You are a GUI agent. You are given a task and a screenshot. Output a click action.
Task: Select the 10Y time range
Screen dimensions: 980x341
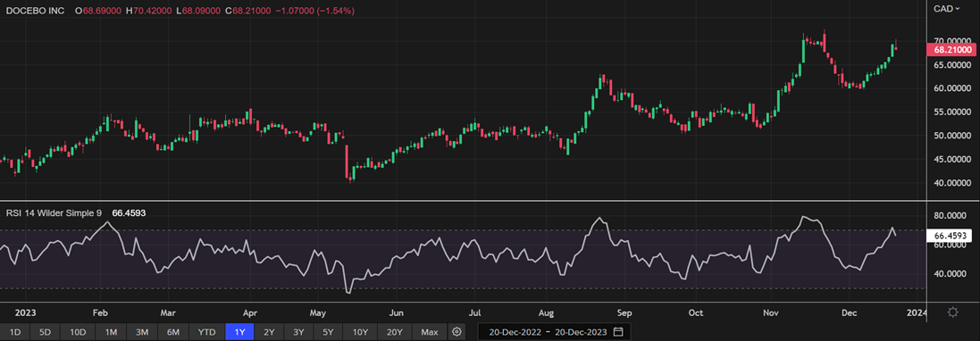(x=360, y=332)
